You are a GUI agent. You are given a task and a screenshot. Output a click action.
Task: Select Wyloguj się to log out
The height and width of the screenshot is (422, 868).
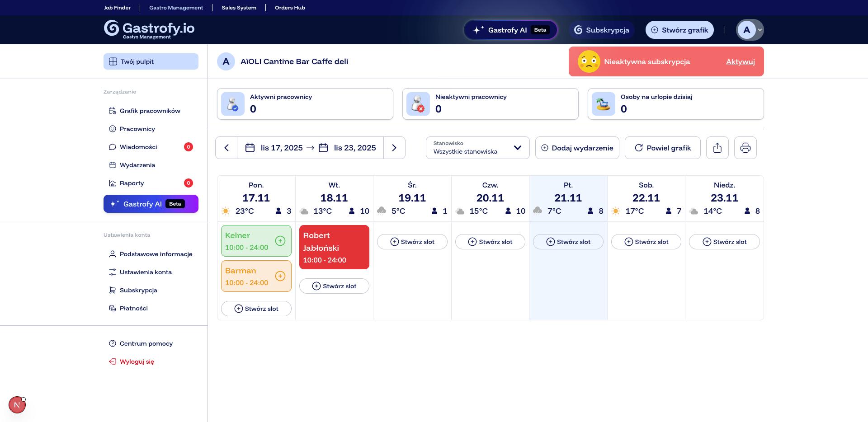[x=137, y=361]
